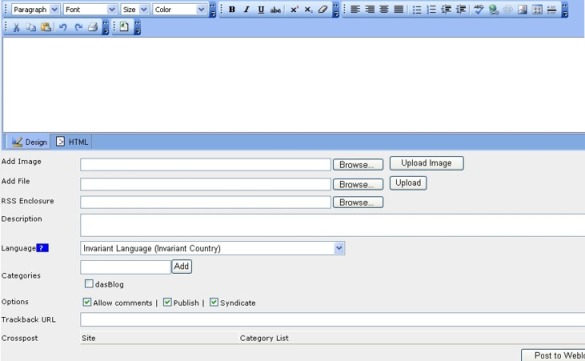
Task: Insert a numbered list
Action: tap(431, 9)
